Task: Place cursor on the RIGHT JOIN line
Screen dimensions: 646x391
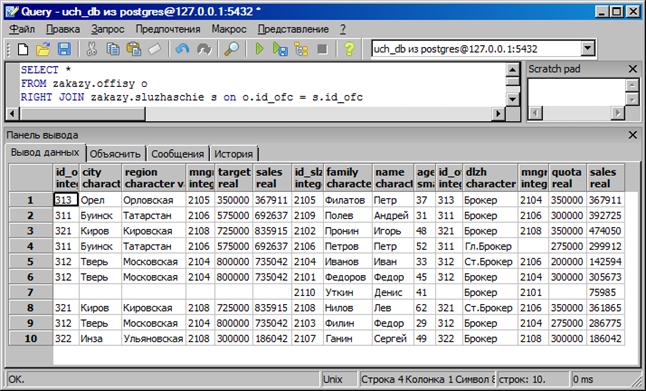Action: [x=192, y=98]
